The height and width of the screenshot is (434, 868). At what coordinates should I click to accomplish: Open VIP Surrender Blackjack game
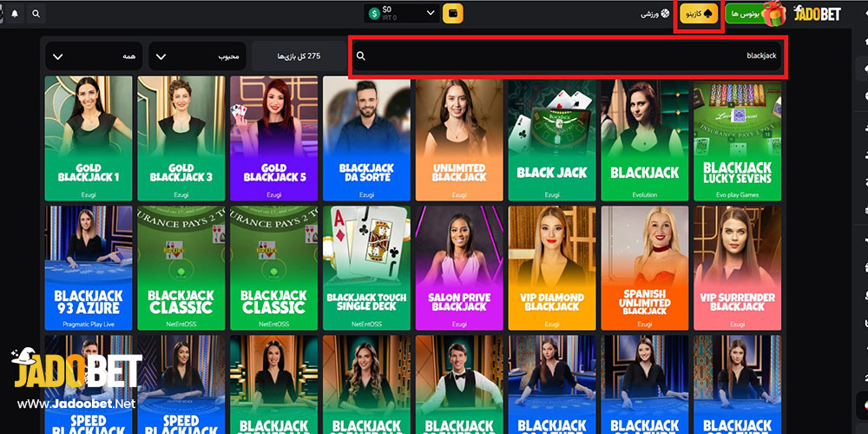point(737,268)
